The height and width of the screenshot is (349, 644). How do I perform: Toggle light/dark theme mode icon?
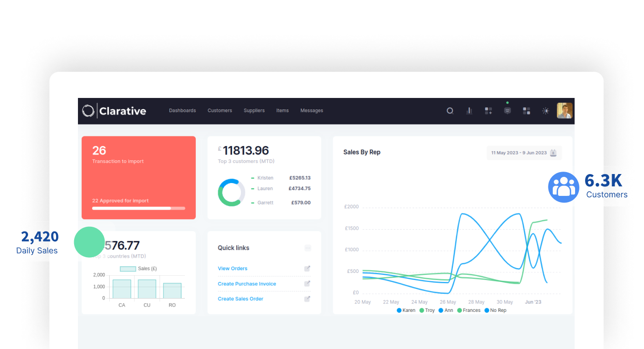(546, 111)
